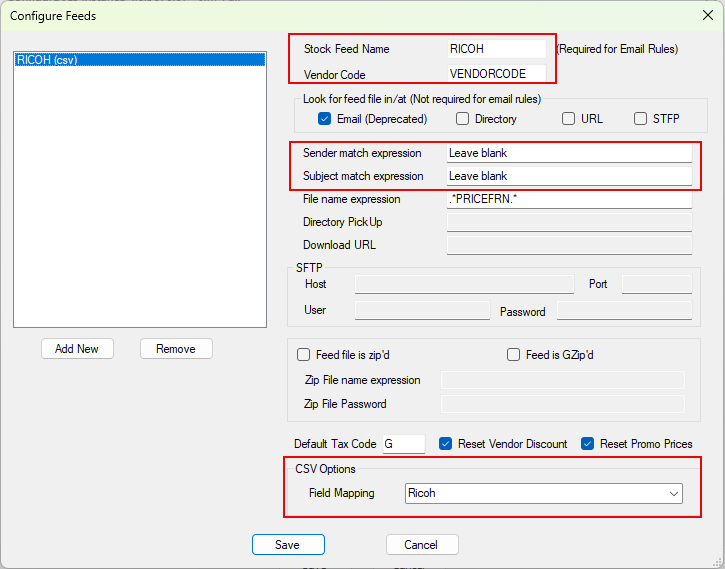Screen dimensions: 725x569
Task: Open the Field Mapping dropdown
Action: coord(673,493)
